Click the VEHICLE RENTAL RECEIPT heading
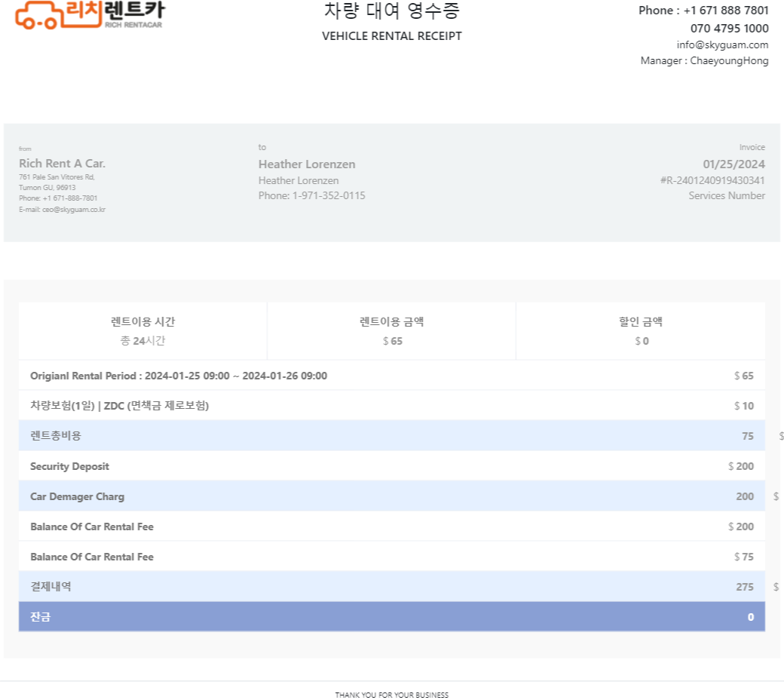Image resolution: width=784 pixels, height=700 pixels. 391,36
